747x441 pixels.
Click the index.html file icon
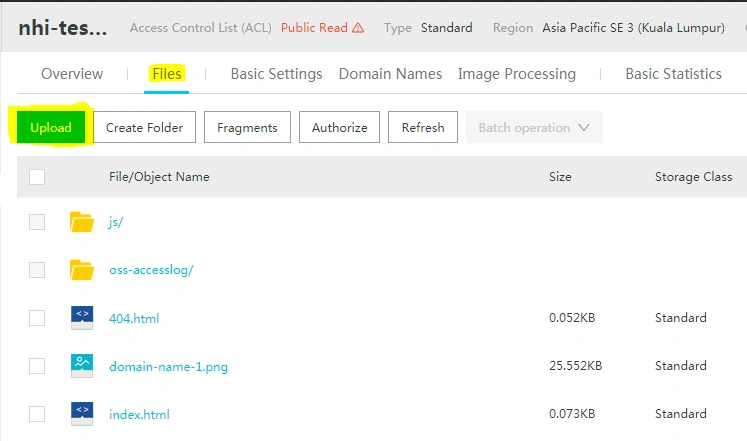click(82, 414)
